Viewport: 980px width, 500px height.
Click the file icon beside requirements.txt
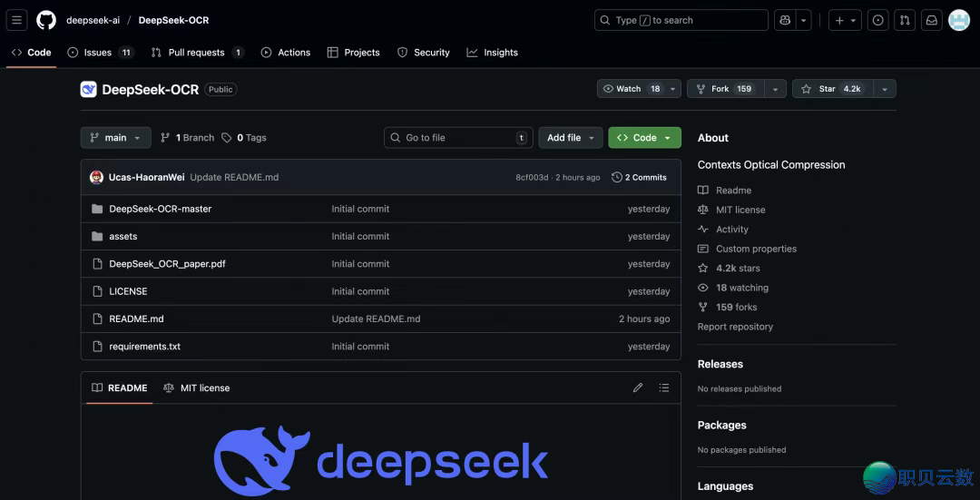(97, 347)
